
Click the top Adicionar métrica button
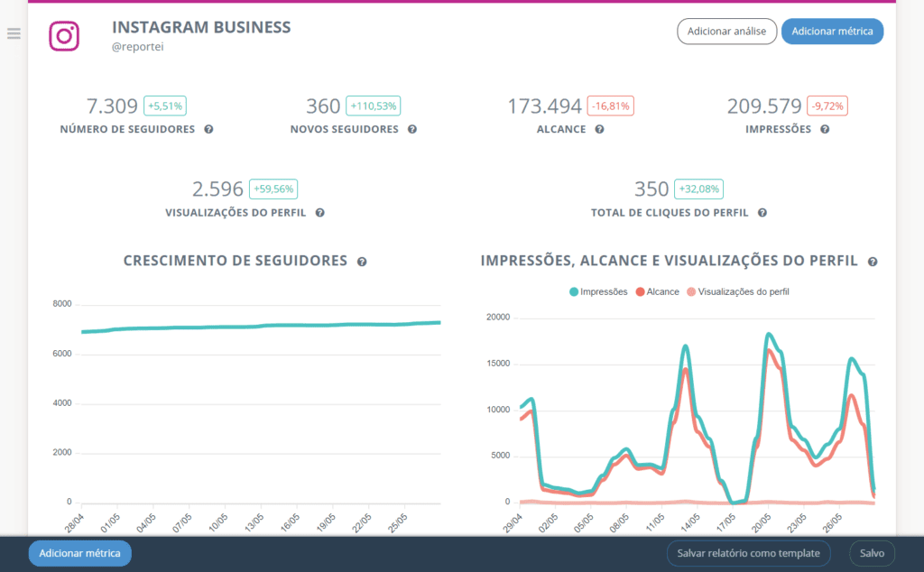pyautogui.click(x=832, y=32)
